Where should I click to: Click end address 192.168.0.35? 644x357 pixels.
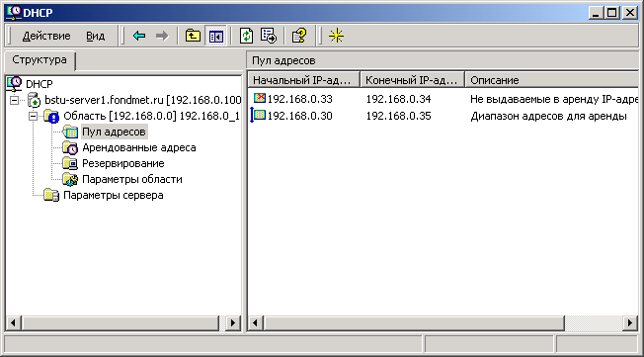tap(398, 116)
